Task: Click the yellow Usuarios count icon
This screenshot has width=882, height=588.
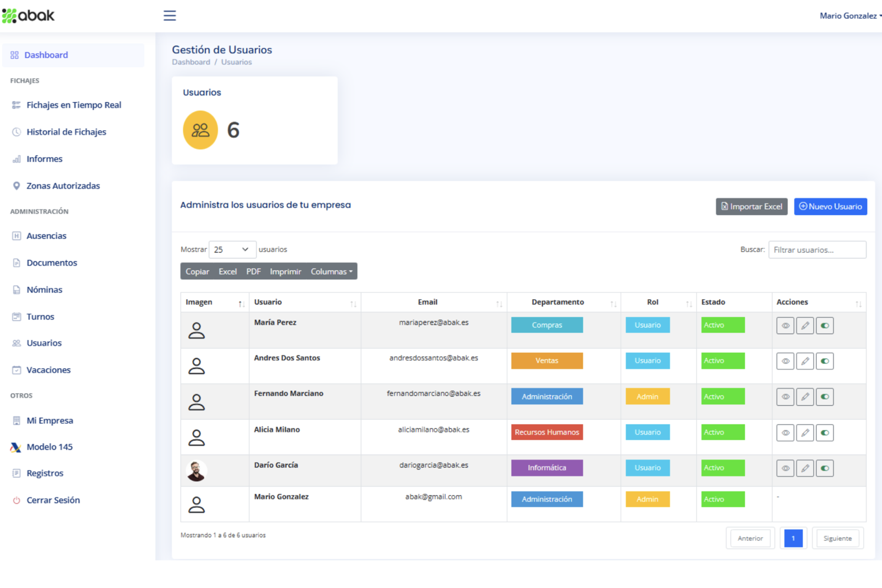Action: (x=200, y=130)
